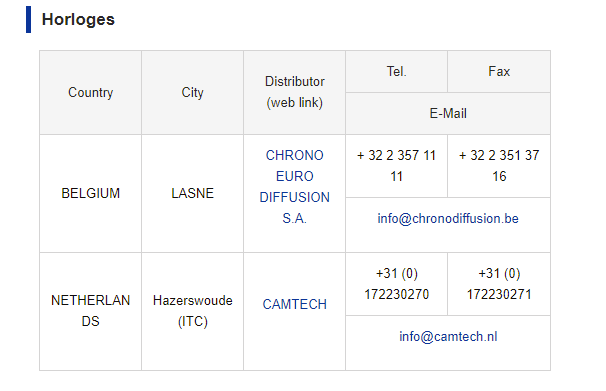This screenshot has height=391, width=606.
Task: Click the E-Mail header cell
Action: click(448, 113)
